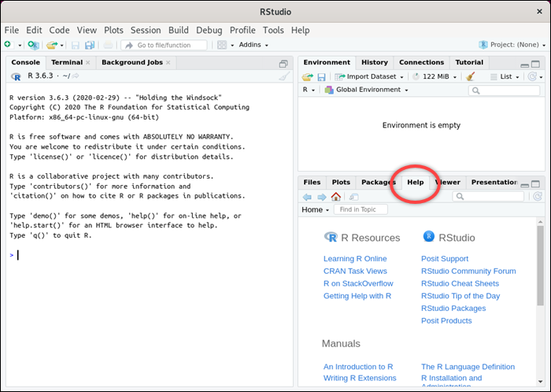The image size is (551, 392).
Task: Click the Workspace Panes grid icon
Action: [222, 45]
